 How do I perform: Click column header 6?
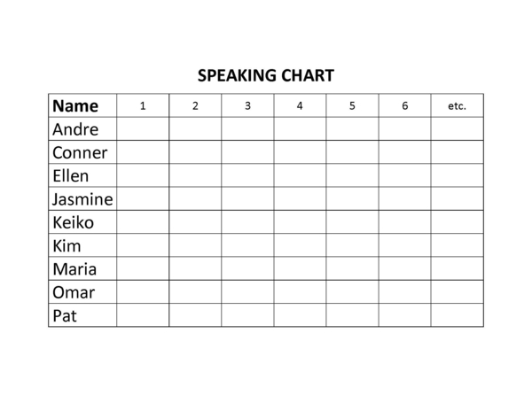tap(404, 105)
